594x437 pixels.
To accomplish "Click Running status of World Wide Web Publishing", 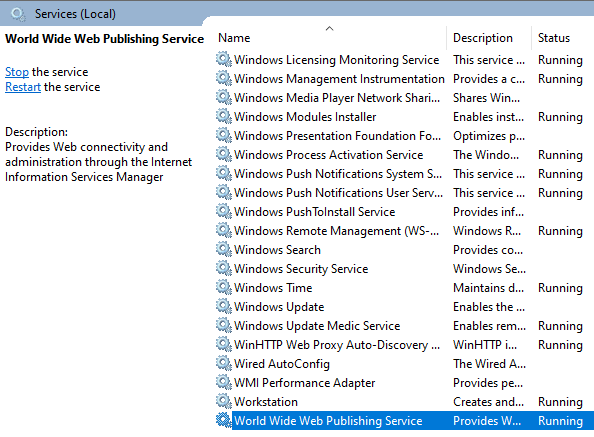I will (x=560, y=421).
